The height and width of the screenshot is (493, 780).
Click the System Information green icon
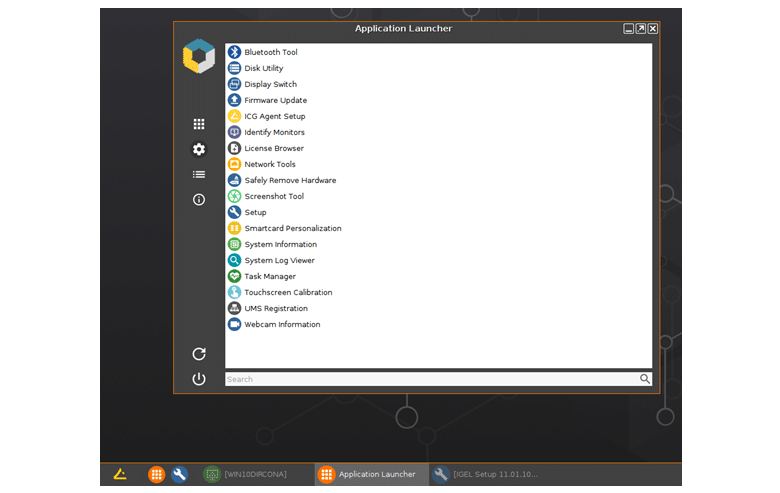[234, 244]
